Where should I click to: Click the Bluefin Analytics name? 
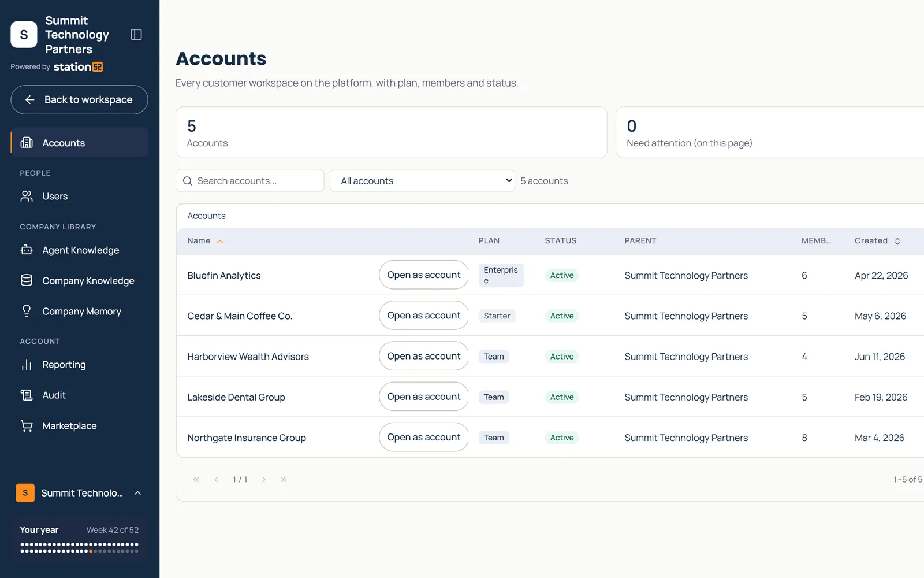pyautogui.click(x=224, y=276)
